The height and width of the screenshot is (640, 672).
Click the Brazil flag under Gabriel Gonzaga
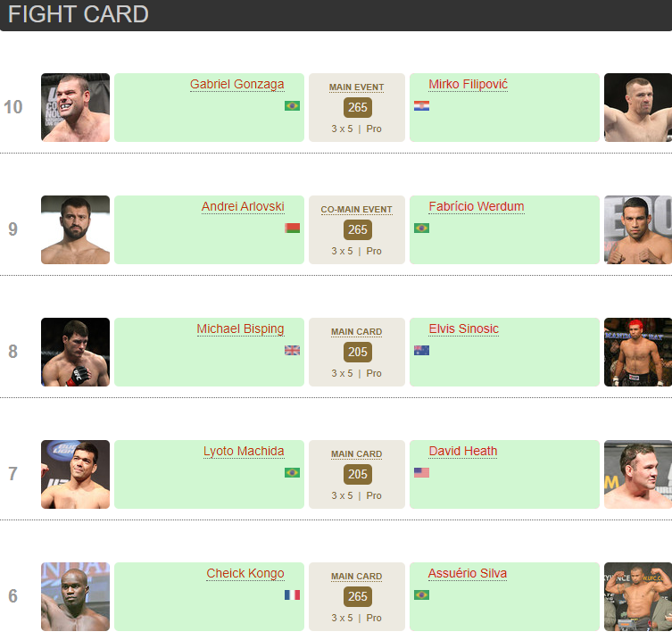click(x=292, y=105)
